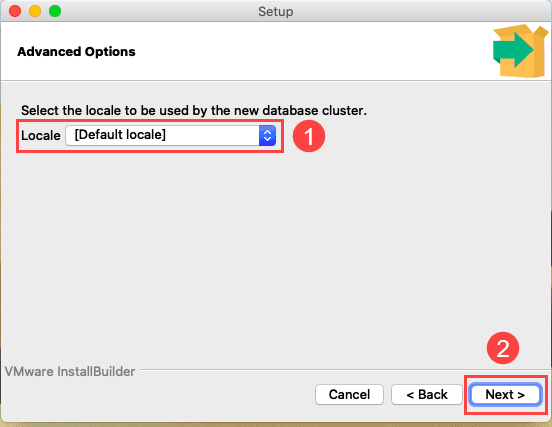The height and width of the screenshot is (427, 552).
Task: Close the Setup window with red button
Action: [x=15, y=11]
